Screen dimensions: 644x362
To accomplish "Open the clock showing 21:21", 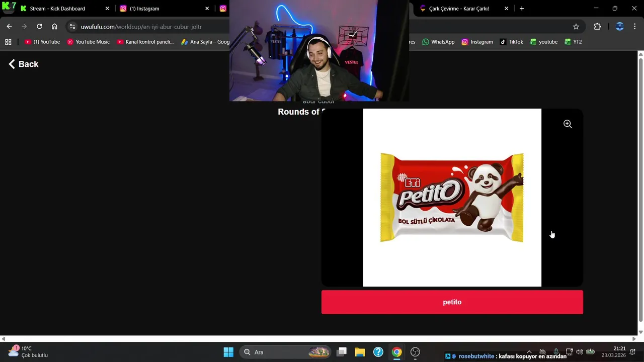I will tap(614, 352).
